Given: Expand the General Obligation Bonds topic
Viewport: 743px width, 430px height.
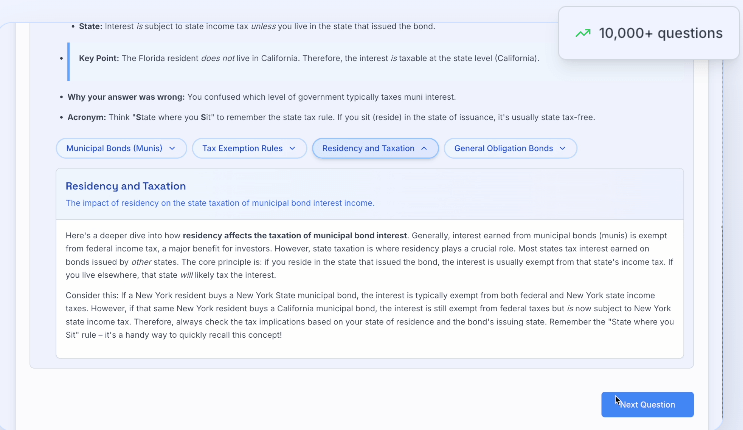Looking at the screenshot, I should [x=510, y=148].
